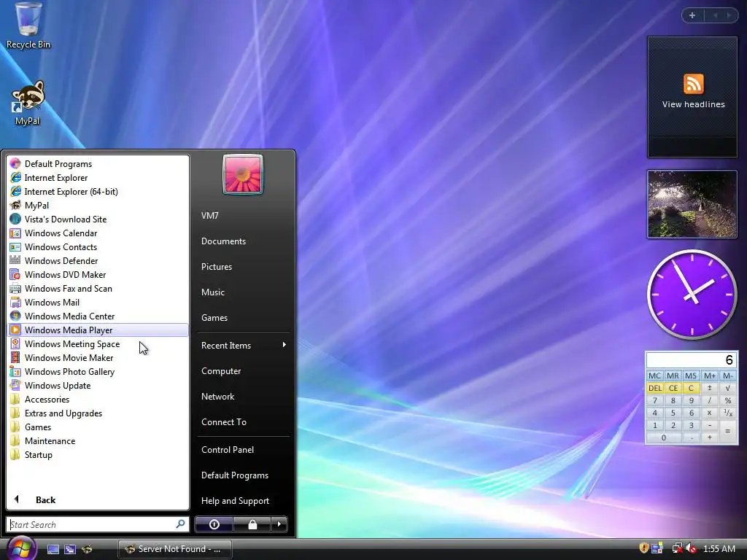Click the Windows Movie Maker film icon
This screenshot has height=560, width=747.
click(x=15, y=357)
